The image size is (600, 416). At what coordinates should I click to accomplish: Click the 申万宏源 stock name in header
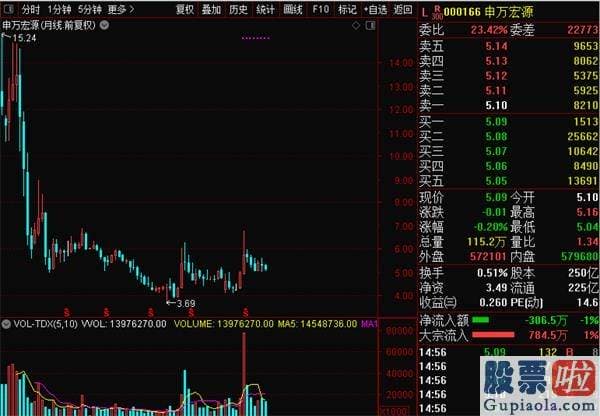pyautogui.click(x=509, y=12)
